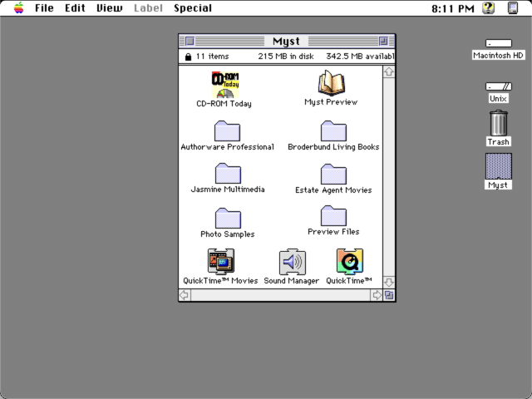Select the Unix disk icon
Viewport: 532px width, 399px height.
tap(499, 86)
